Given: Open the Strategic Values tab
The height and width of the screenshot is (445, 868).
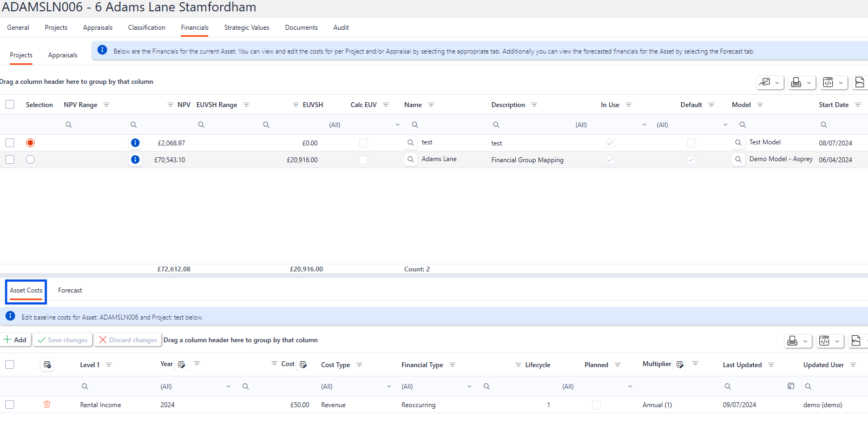Looking at the screenshot, I should pos(247,28).
